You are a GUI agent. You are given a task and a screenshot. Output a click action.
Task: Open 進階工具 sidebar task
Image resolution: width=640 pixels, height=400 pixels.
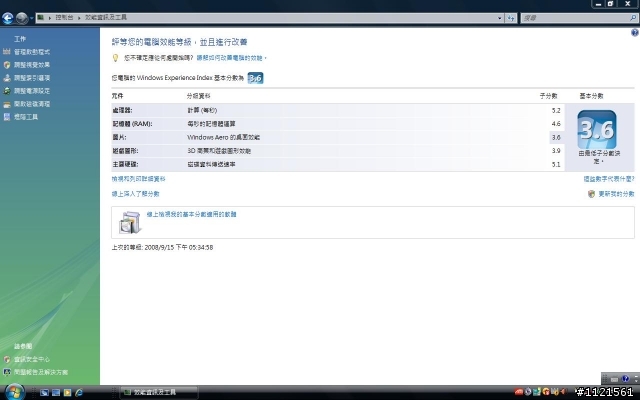26,117
